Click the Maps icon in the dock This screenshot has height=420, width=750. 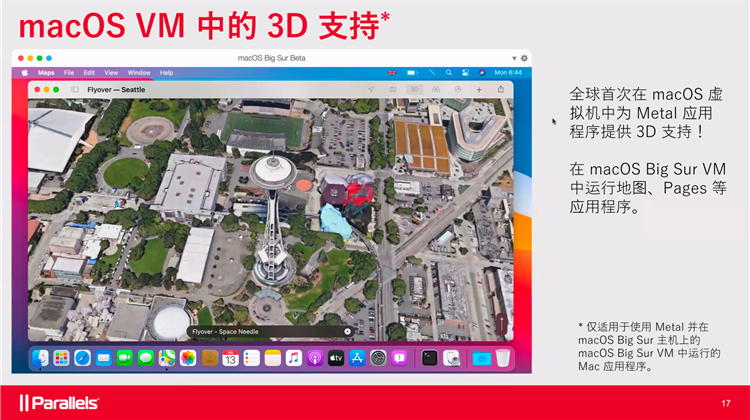coord(167,358)
